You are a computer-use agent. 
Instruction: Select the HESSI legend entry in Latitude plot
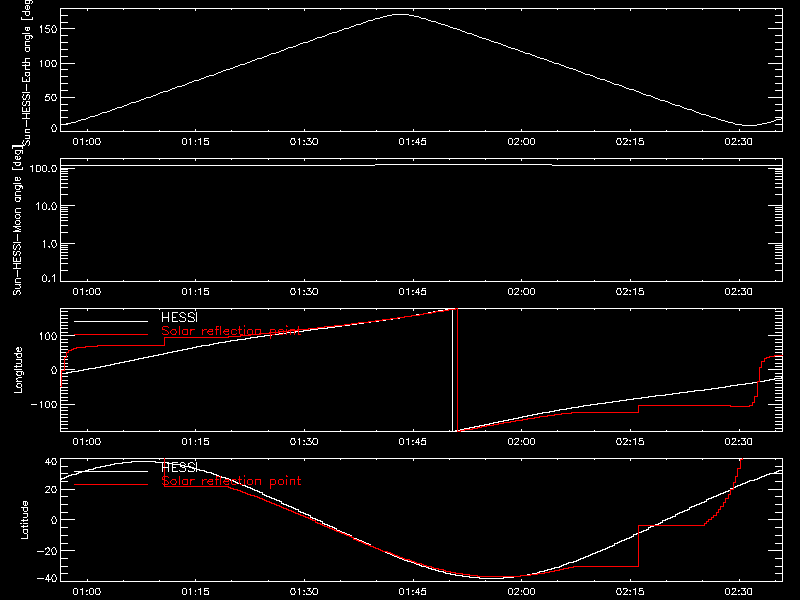tap(179, 467)
